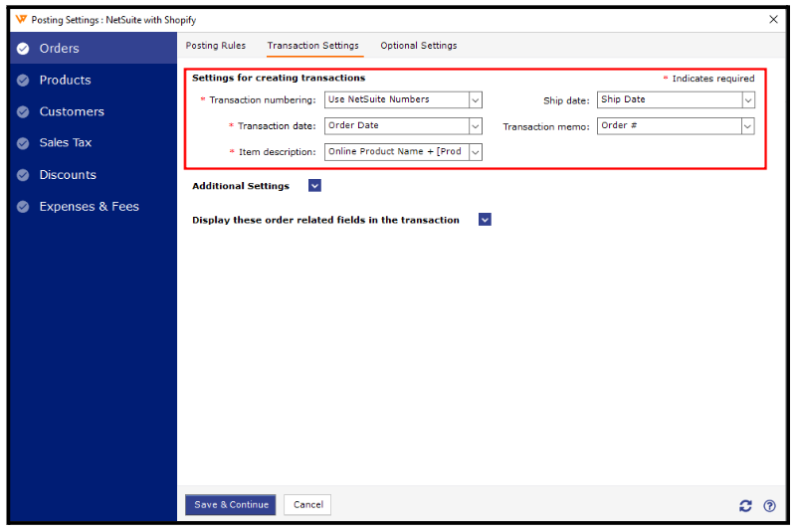Click the Cancel button
The width and height of the screenshot is (797, 532).
(307, 504)
